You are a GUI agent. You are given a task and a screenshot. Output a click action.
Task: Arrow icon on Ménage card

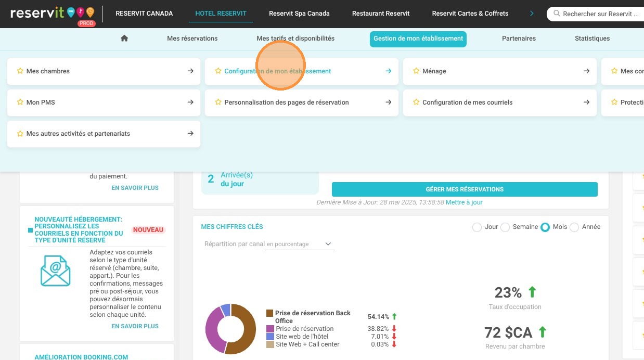pos(587,71)
